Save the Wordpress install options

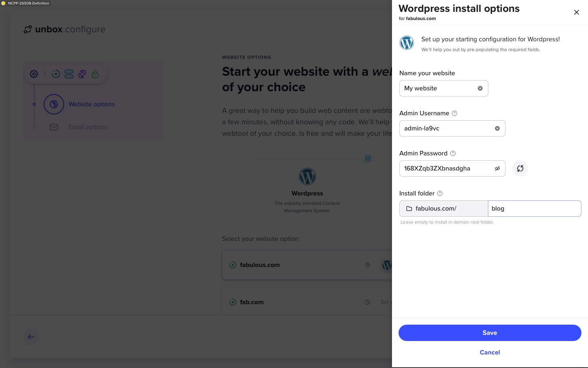[x=490, y=333]
